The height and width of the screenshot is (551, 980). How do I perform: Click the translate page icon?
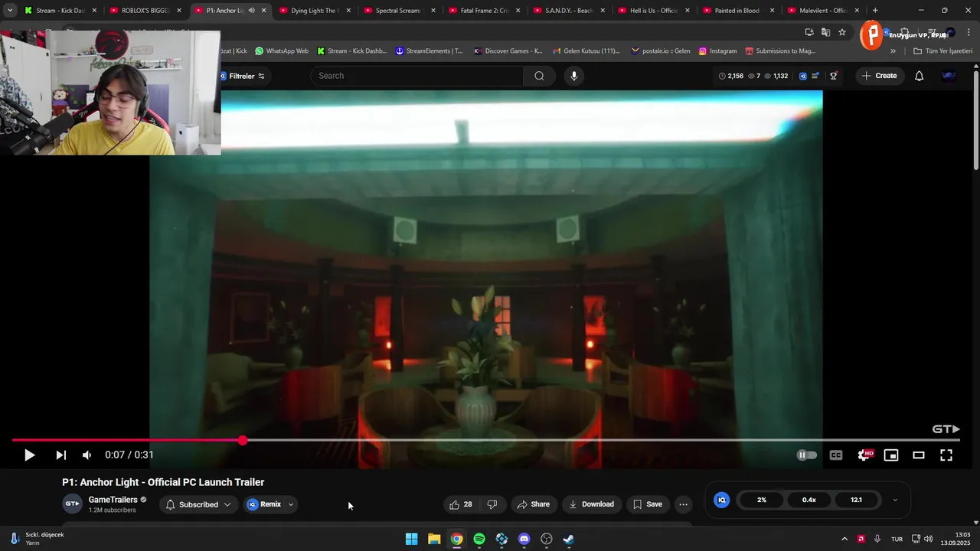pos(825,32)
